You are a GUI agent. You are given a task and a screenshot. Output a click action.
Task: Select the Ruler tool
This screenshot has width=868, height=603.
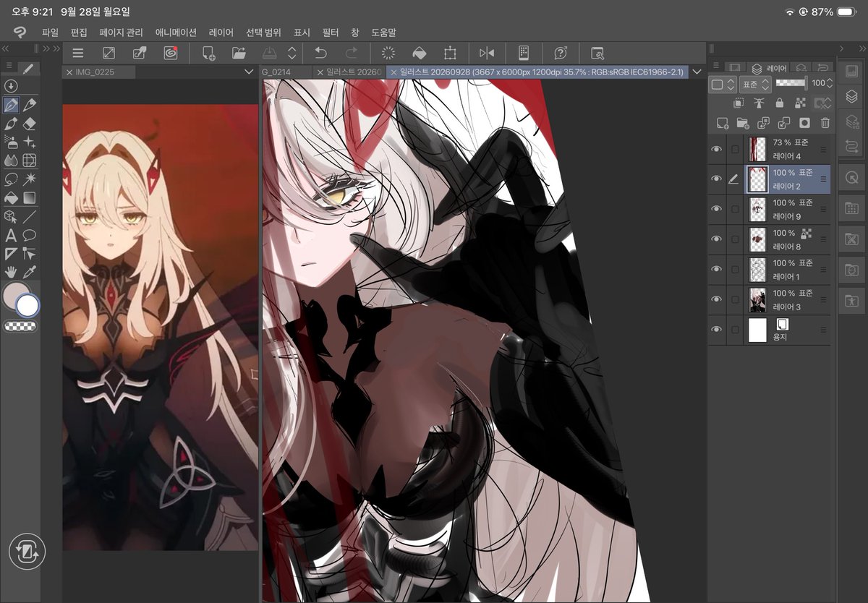pos(11,254)
